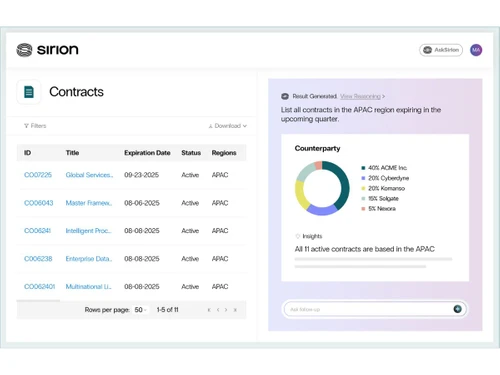The height and width of the screenshot is (375, 500).
Task: Click the Result Generated status icon
Action: pos(285,96)
